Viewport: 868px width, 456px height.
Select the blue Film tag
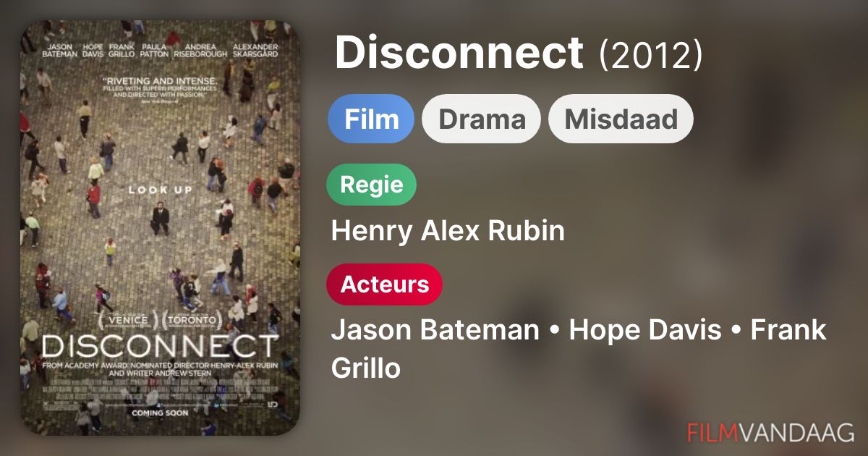tap(371, 119)
